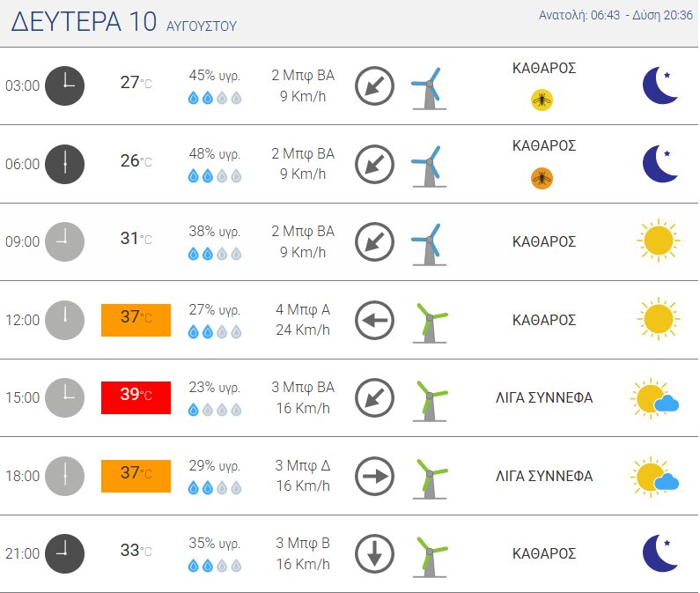Click the crescent moon icon for 03:00

[x=659, y=85]
